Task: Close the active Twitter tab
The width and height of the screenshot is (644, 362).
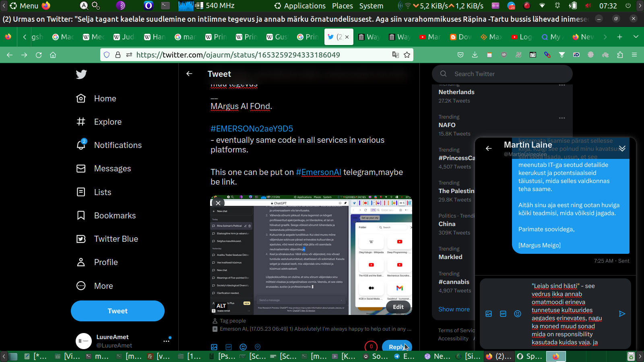Action: (347, 37)
